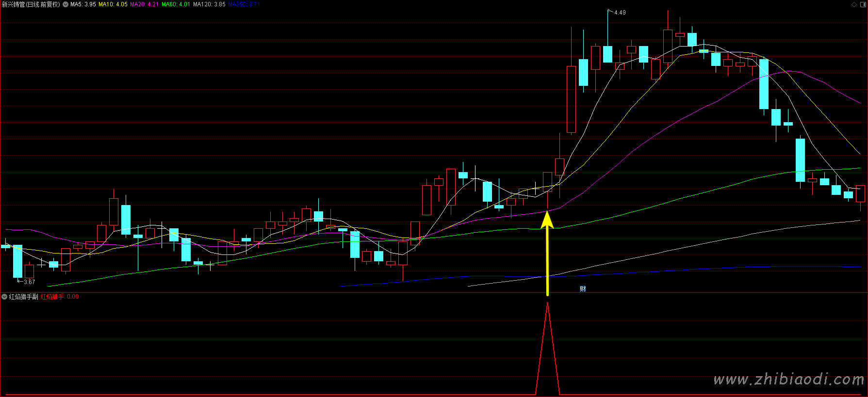The width and height of the screenshot is (868, 397).
Task: Click the MA250 blue label
Action: [244, 4]
